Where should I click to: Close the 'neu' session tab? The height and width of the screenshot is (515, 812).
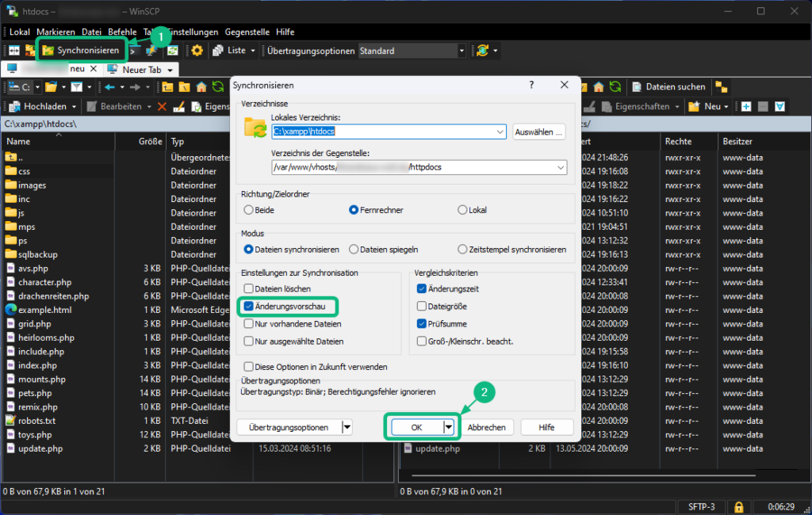point(94,69)
